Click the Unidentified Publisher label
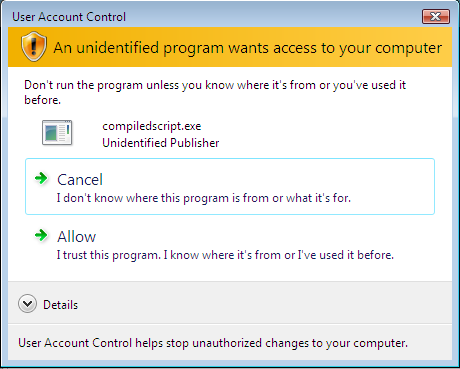Viewport: 460px width, 369px height. (x=161, y=143)
